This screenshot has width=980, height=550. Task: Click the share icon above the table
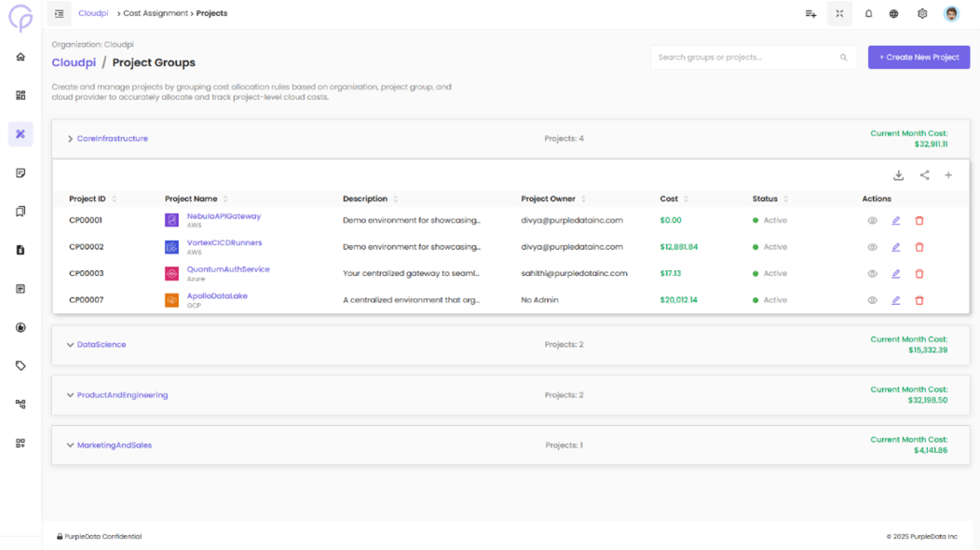coord(924,175)
